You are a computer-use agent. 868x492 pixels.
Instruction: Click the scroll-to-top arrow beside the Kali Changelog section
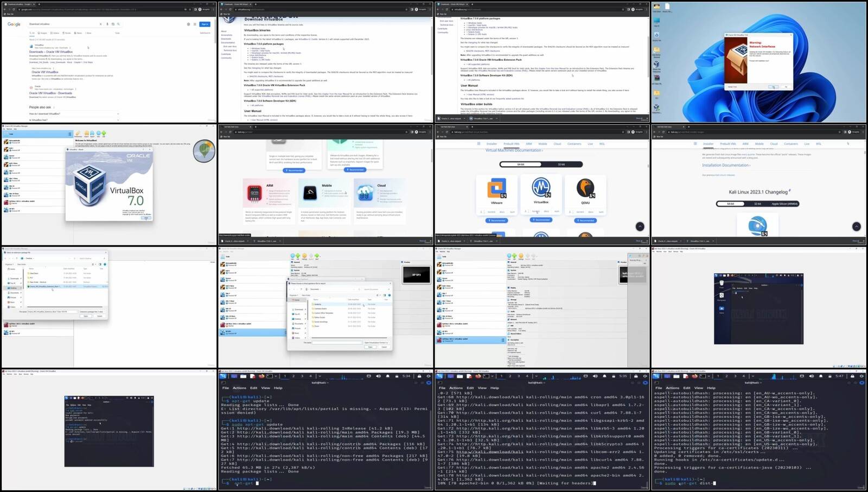pyautogui.click(x=856, y=226)
